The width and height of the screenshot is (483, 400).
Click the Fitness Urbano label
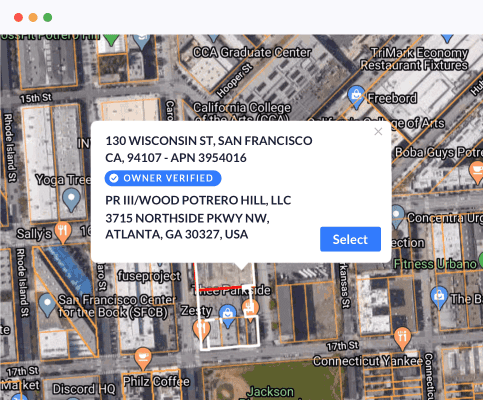pos(435,264)
